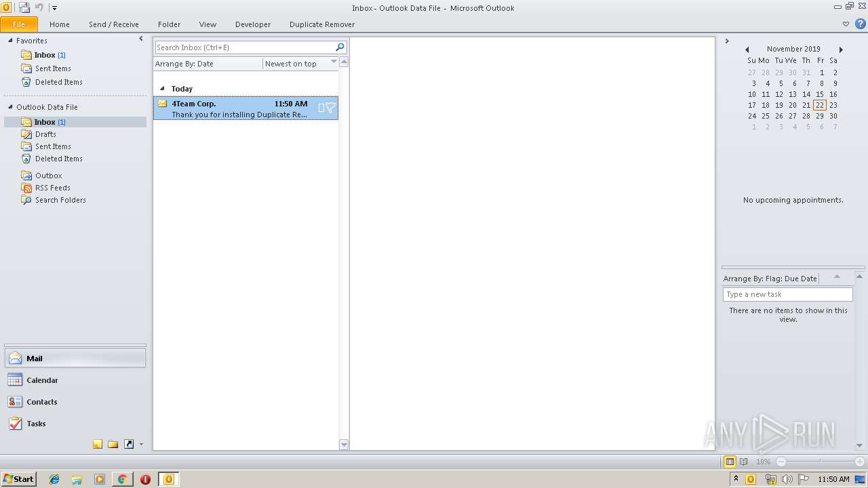Click the Folder List icon
This screenshot has height=488, width=868.
pos(113,445)
